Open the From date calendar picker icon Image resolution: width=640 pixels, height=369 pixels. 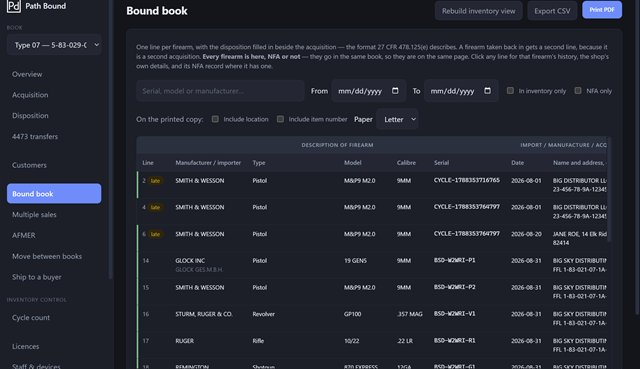(x=395, y=91)
